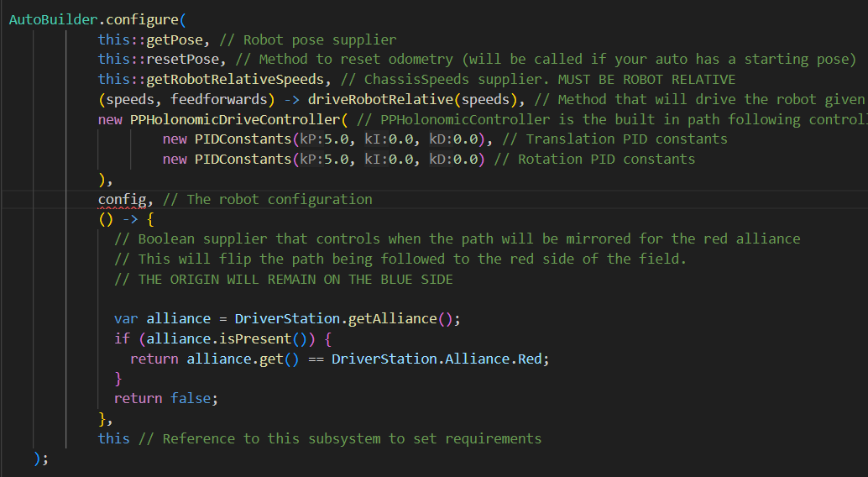Place cursor on the configure method call
Image resolution: width=868 pixels, height=477 pixels.
(x=142, y=20)
